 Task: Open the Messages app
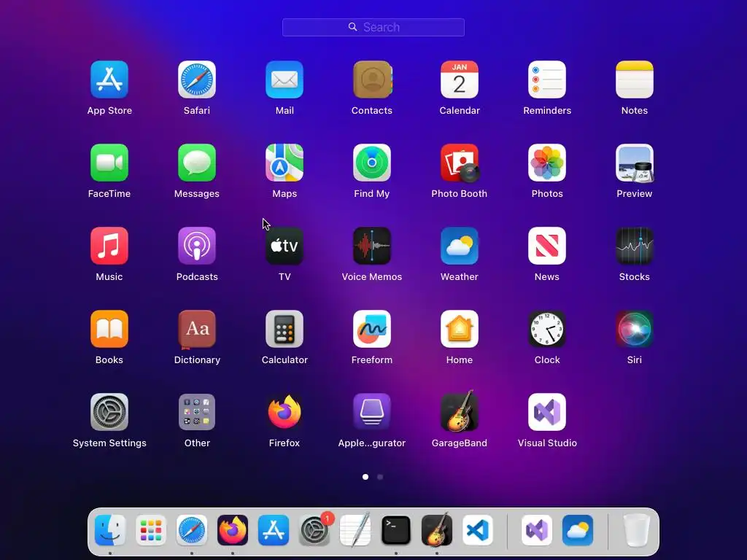point(197,163)
